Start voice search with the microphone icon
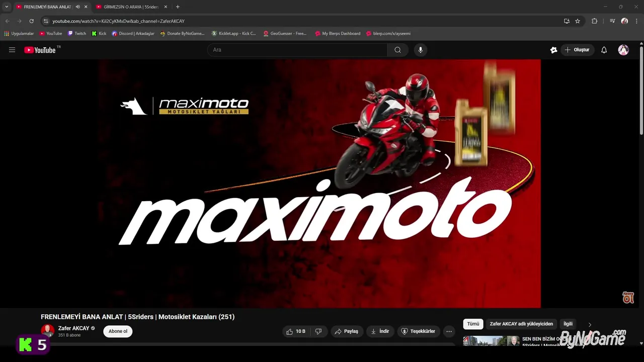Viewport: 644px width, 362px height. tap(421, 50)
